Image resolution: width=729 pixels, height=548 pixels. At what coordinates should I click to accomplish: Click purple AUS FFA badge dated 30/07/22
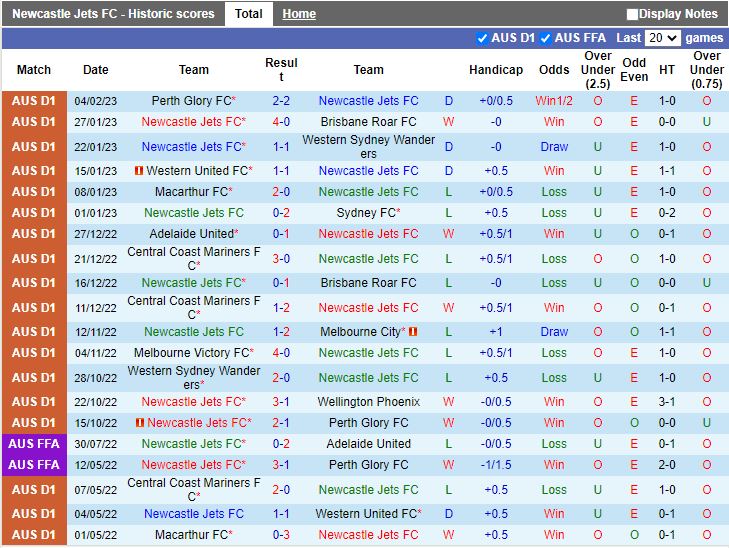pyautogui.click(x=34, y=444)
